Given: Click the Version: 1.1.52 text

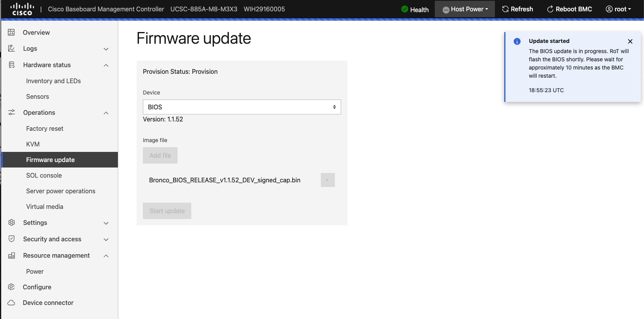Looking at the screenshot, I should (163, 119).
